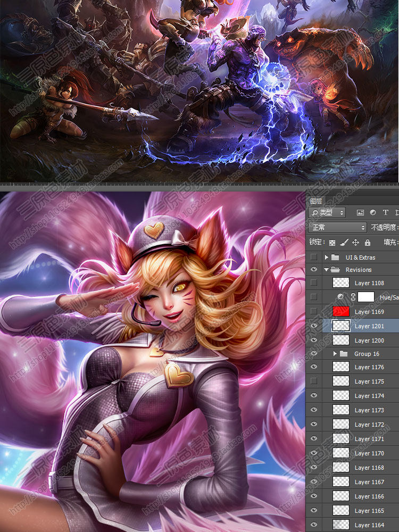Show Layer 1108 visibility box

314,282
